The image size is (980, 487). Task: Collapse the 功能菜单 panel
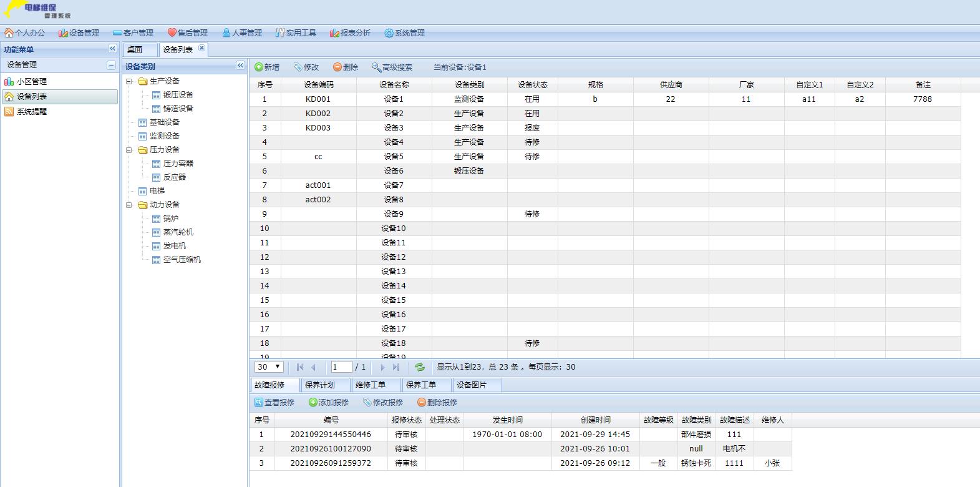(x=112, y=49)
